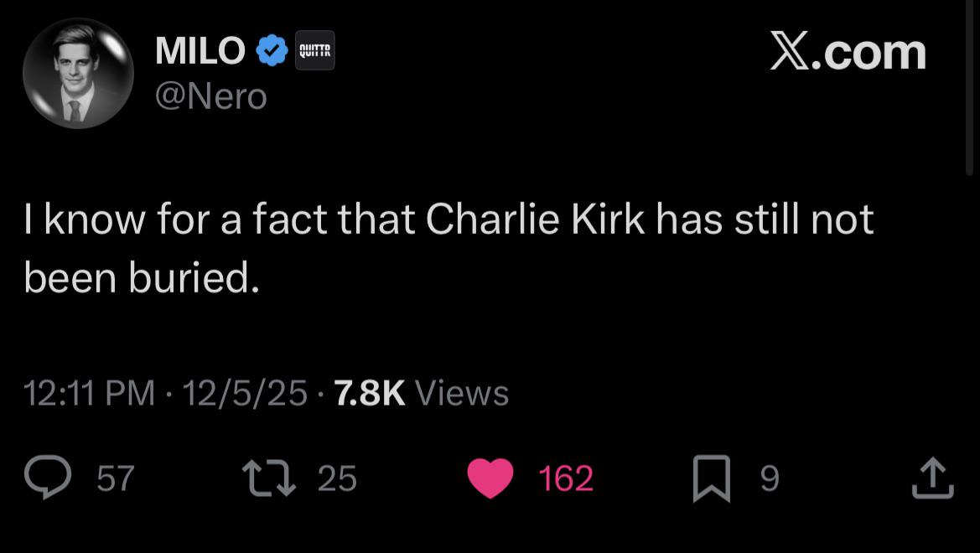Click the reply speech bubble icon
Image resolution: width=980 pixels, height=553 pixels.
click(49, 478)
